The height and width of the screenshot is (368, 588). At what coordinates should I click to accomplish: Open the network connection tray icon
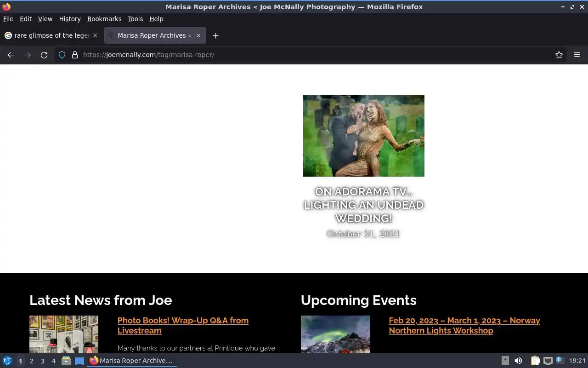pyautogui.click(x=548, y=361)
